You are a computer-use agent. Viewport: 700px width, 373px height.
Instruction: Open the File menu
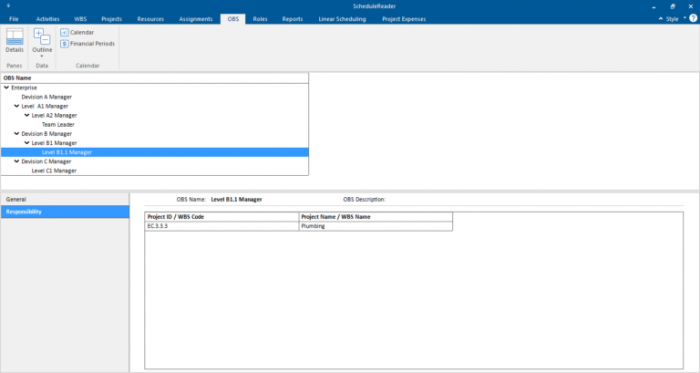click(14, 19)
